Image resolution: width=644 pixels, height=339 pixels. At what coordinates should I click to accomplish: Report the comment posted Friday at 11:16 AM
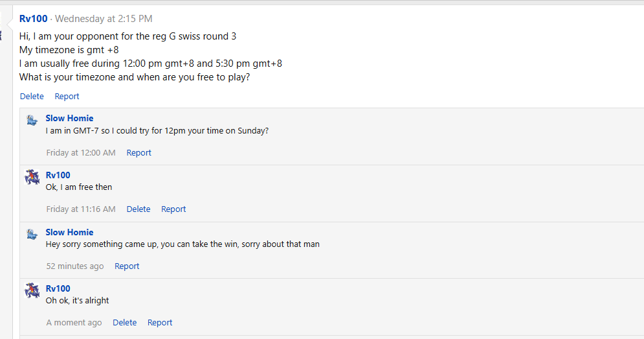(173, 209)
